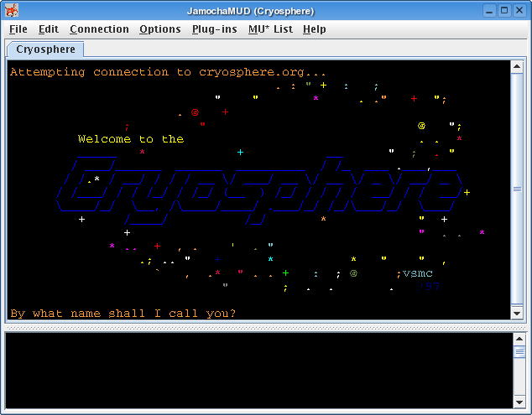The height and width of the screenshot is (415, 532).
Task: Open the Connection menu
Action: point(99,29)
